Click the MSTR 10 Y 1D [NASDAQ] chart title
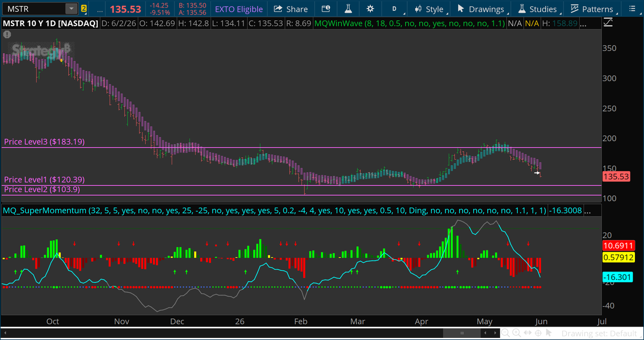The image size is (644, 340). [x=49, y=24]
